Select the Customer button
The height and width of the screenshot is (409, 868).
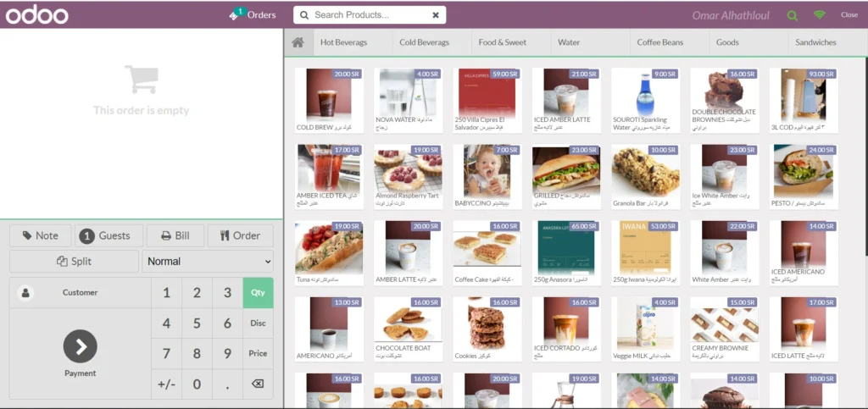coord(80,293)
